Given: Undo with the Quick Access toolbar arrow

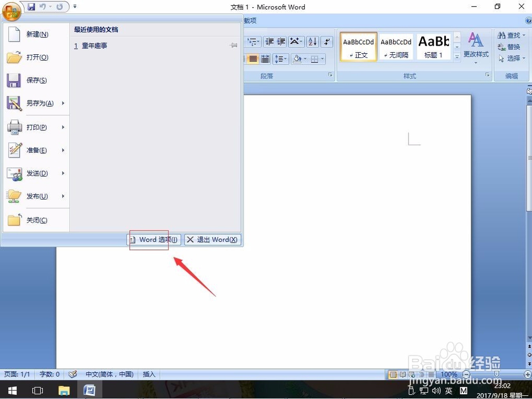Looking at the screenshot, I should 43,7.
